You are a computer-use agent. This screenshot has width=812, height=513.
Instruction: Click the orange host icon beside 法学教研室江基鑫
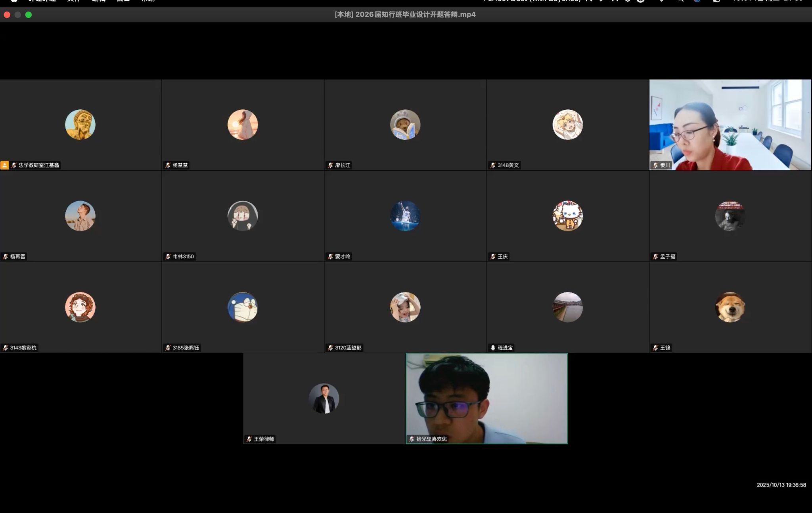4,165
